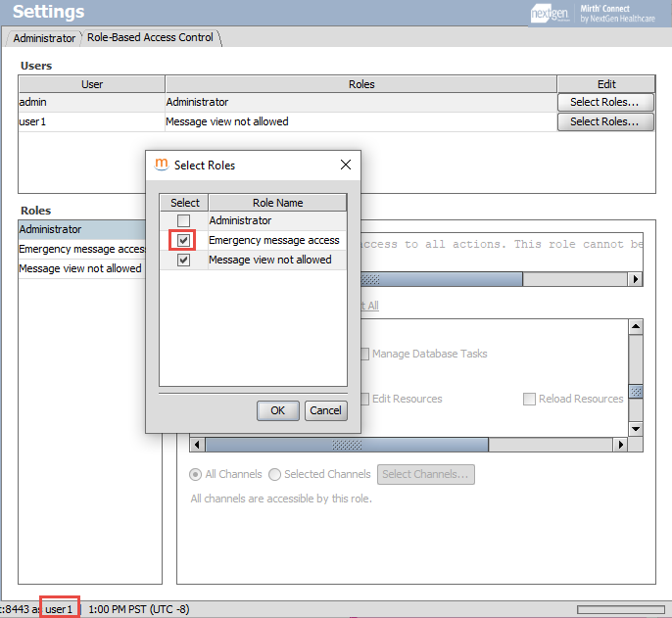672x618 pixels.
Task: Click the Mirth logo icon in the dialog title
Action: (162, 166)
